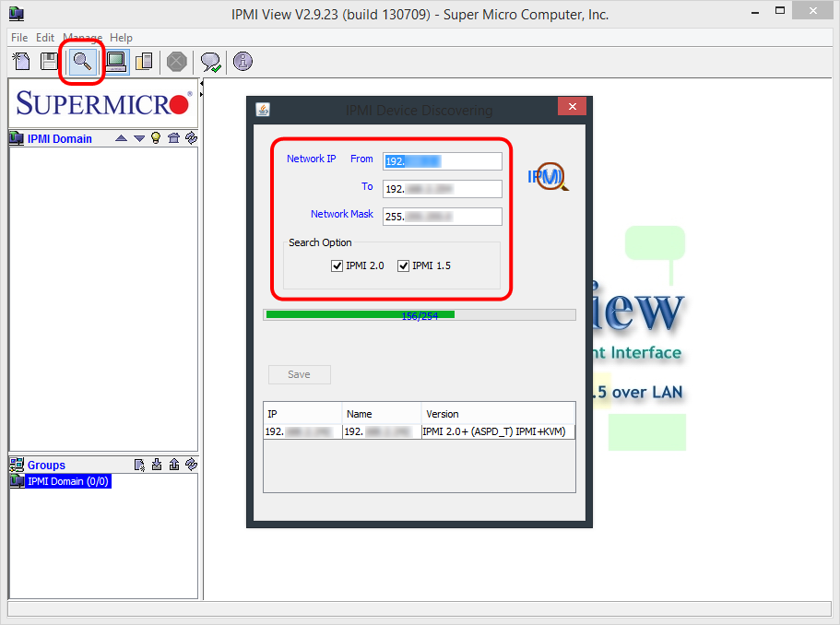Click the info about toolbar icon
The image size is (840, 625).
[243, 62]
